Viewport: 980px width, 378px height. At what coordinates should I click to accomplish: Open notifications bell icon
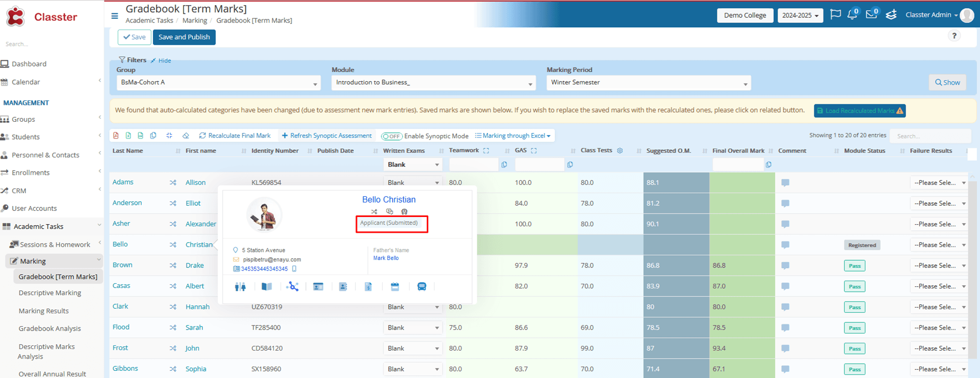point(852,15)
